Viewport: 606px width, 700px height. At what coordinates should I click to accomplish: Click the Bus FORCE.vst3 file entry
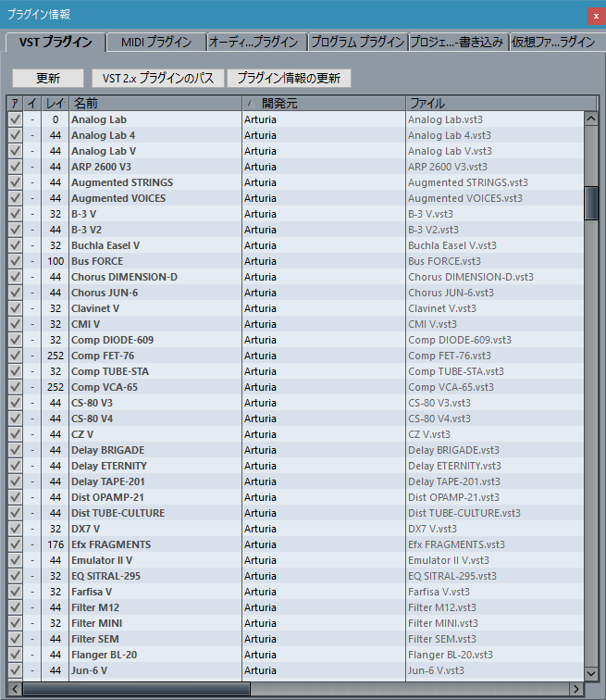coord(445,261)
